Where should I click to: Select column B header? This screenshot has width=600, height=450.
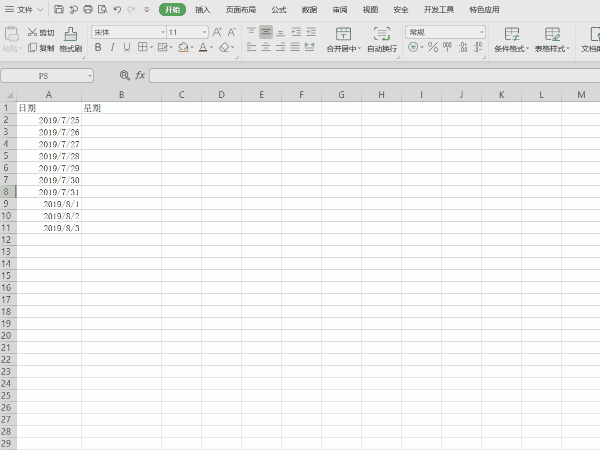[x=121, y=95]
